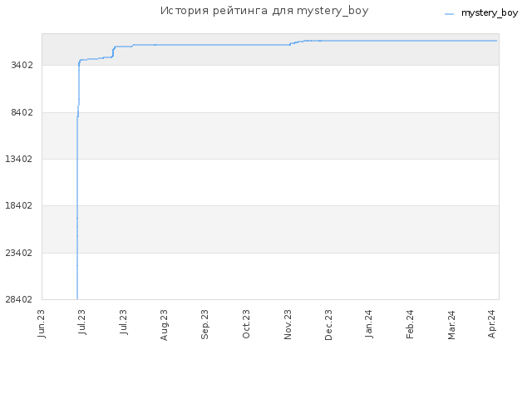532x399 pixels.
Task: Click the Oct.23 x-axis label
Action: click(246, 324)
